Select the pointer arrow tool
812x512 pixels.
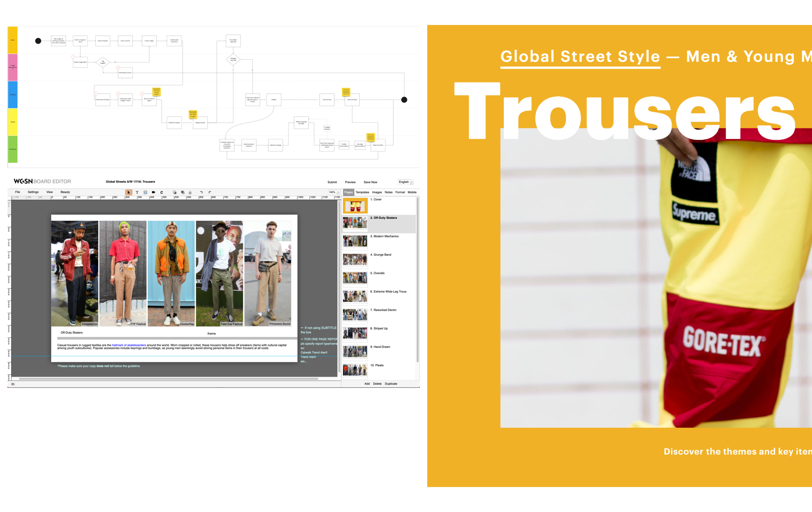coord(129,193)
